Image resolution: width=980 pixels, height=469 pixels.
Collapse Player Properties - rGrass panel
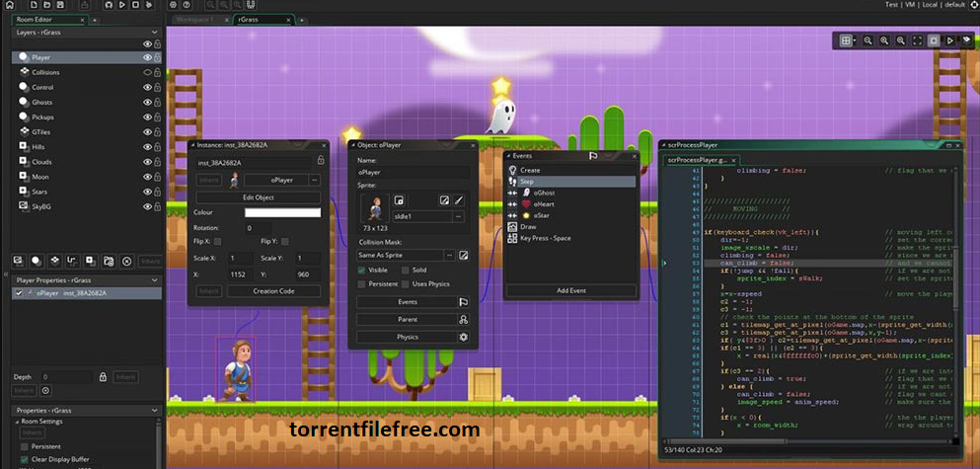[154, 280]
